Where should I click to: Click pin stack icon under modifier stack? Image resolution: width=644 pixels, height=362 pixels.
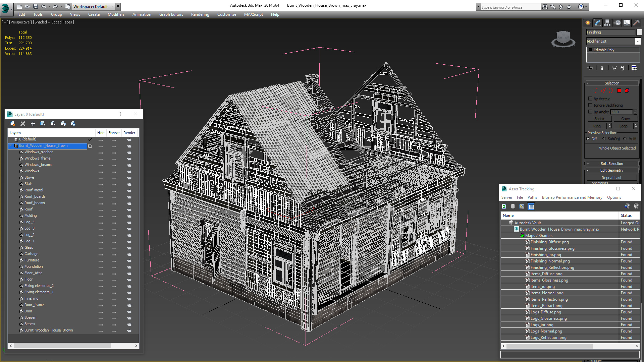pos(591,68)
